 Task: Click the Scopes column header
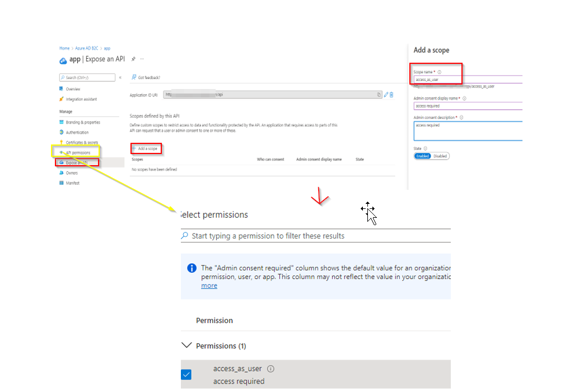pyautogui.click(x=137, y=160)
